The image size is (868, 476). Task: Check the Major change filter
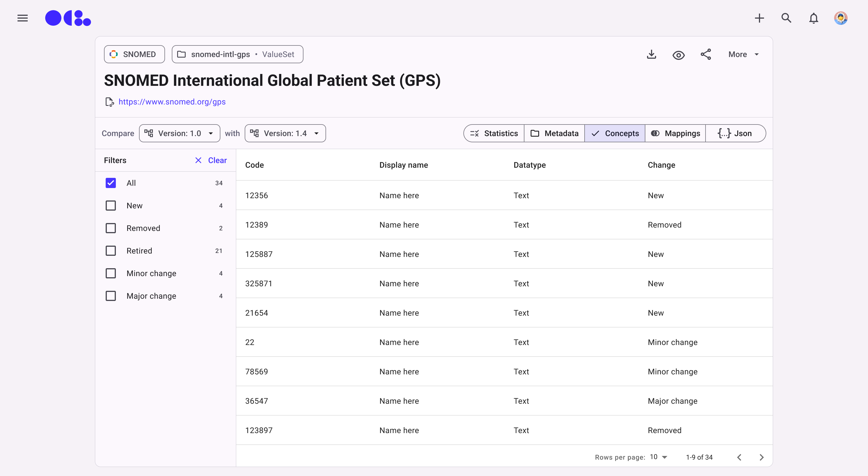coord(111,296)
